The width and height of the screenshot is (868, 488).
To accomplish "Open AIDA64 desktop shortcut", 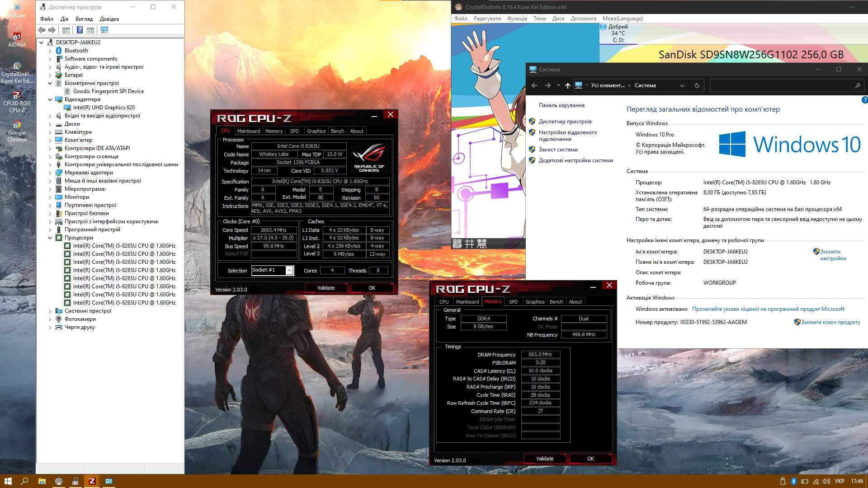I will tap(17, 39).
